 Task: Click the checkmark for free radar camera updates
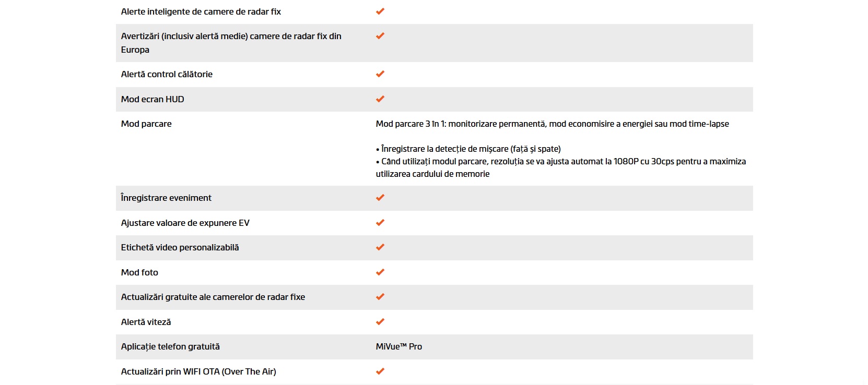(380, 297)
